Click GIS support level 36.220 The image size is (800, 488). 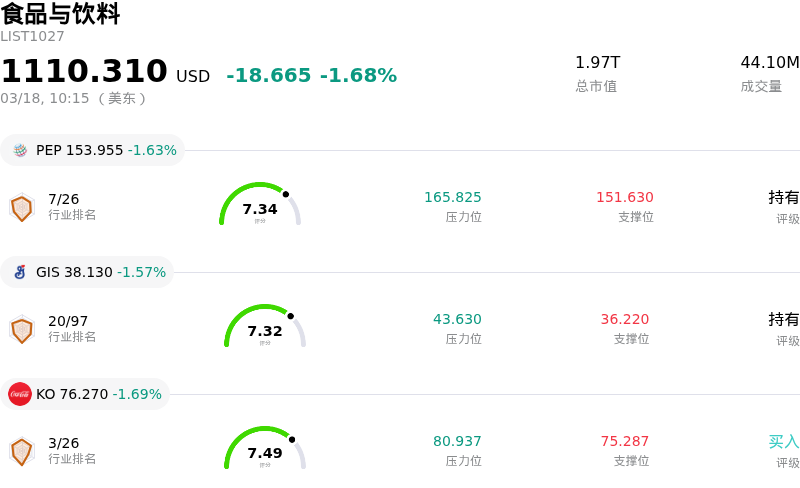[625, 319]
